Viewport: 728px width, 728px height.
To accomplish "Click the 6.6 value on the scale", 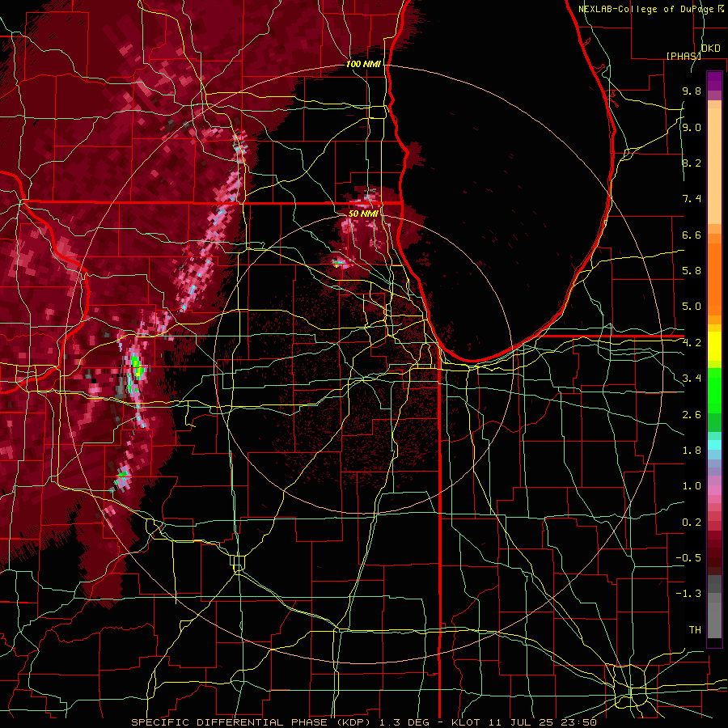I will click(692, 235).
